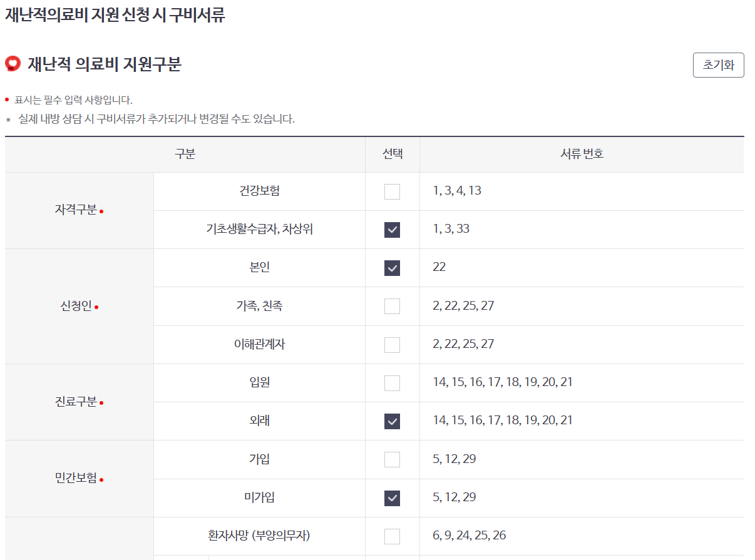Enable the 가족, 친족 checkbox
Viewport: 755px width, 560px height.
tap(392, 306)
